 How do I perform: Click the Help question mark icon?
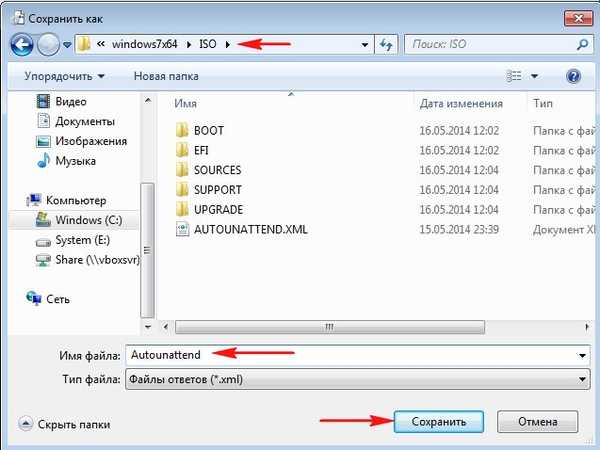[x=573, y=76]
